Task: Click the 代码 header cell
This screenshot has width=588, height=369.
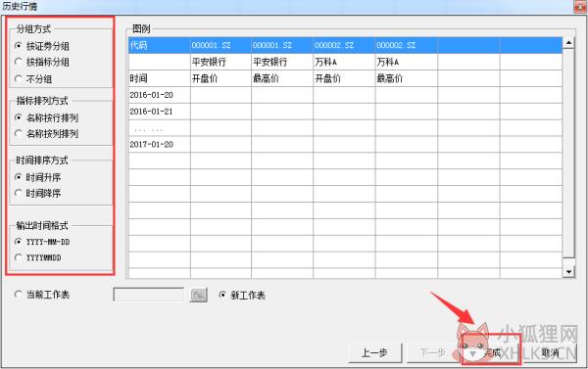Action: (160, 45)
